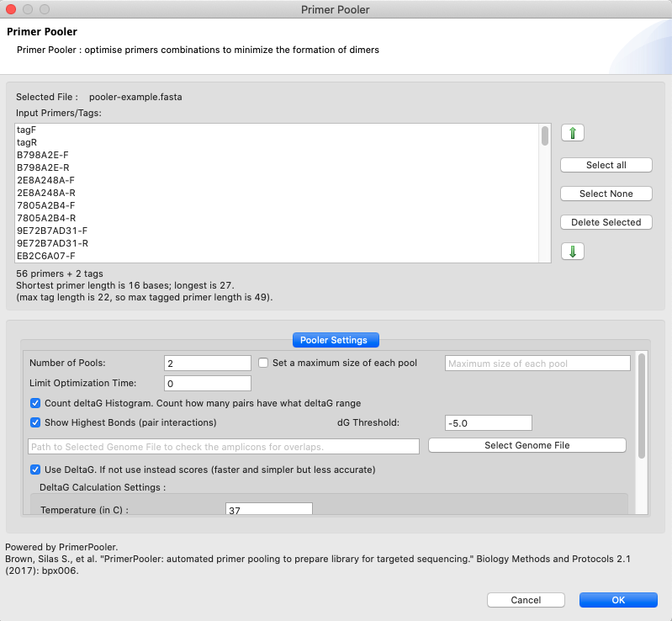Click the dG Threshold input field
The height and width of the screenshot is (621, 672).
(489, 422)
